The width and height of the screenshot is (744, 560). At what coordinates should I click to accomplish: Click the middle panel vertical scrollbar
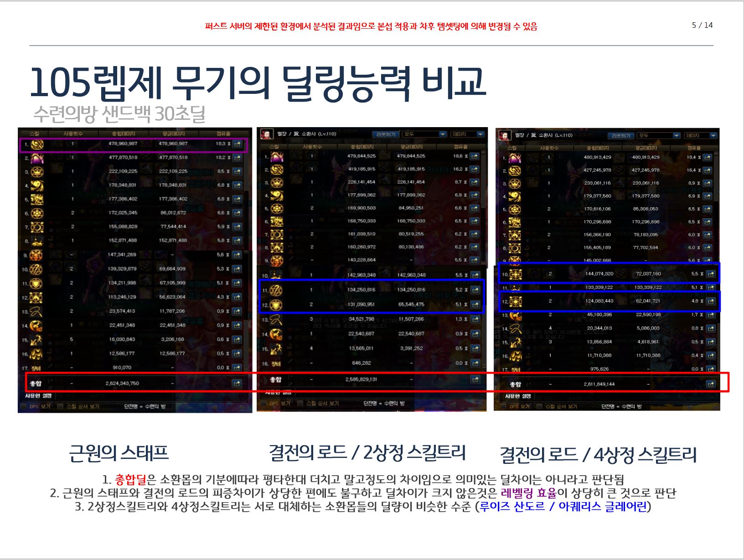(x=484, y=205)
